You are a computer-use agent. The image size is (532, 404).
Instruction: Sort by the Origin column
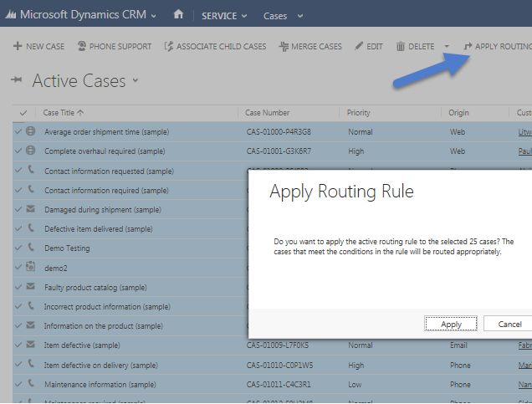(458, 113)
